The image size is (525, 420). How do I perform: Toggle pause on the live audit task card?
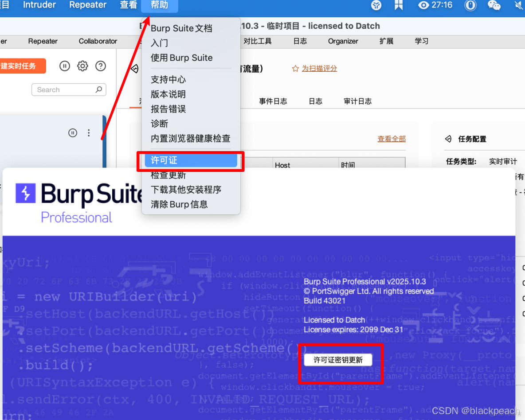(x=73, y=132)
